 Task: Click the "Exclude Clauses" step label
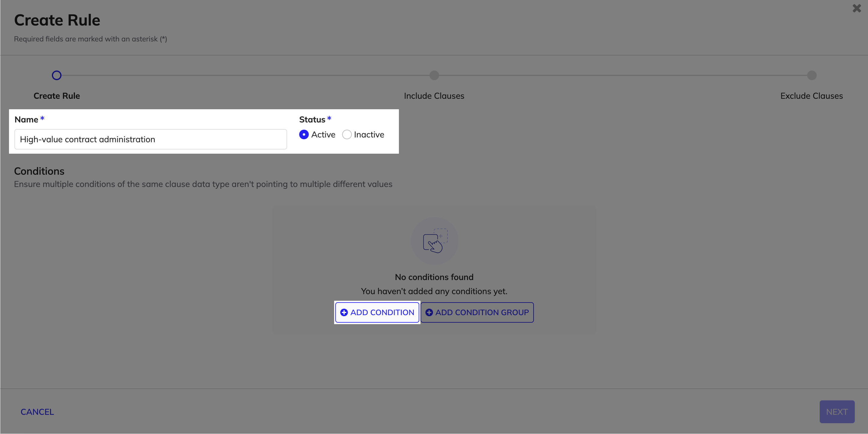point(812,96)
